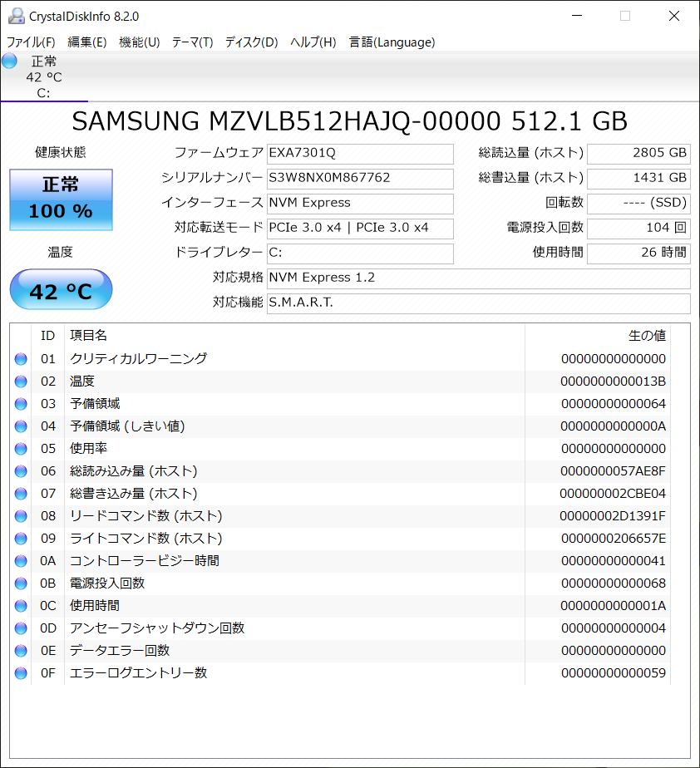Open the テーマ(T) menu
Image resolution: width=700 pixels, height=768 pixels.
click(192, 42)
